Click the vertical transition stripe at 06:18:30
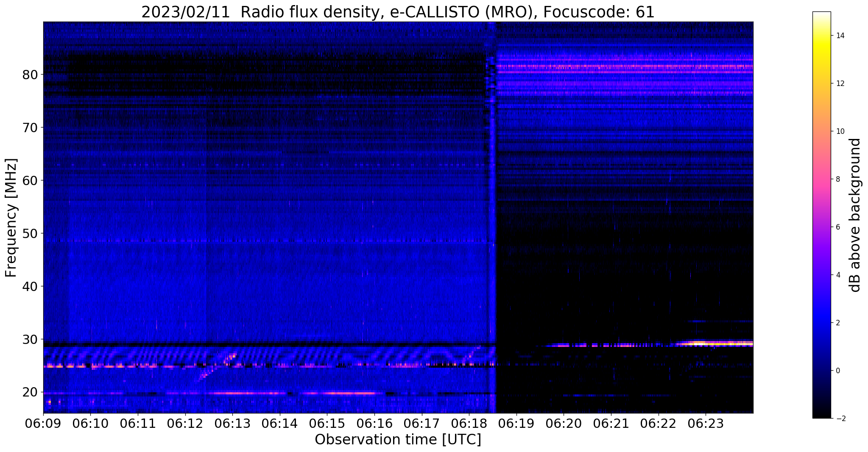 pyautogui.click(x=492, y=217)
